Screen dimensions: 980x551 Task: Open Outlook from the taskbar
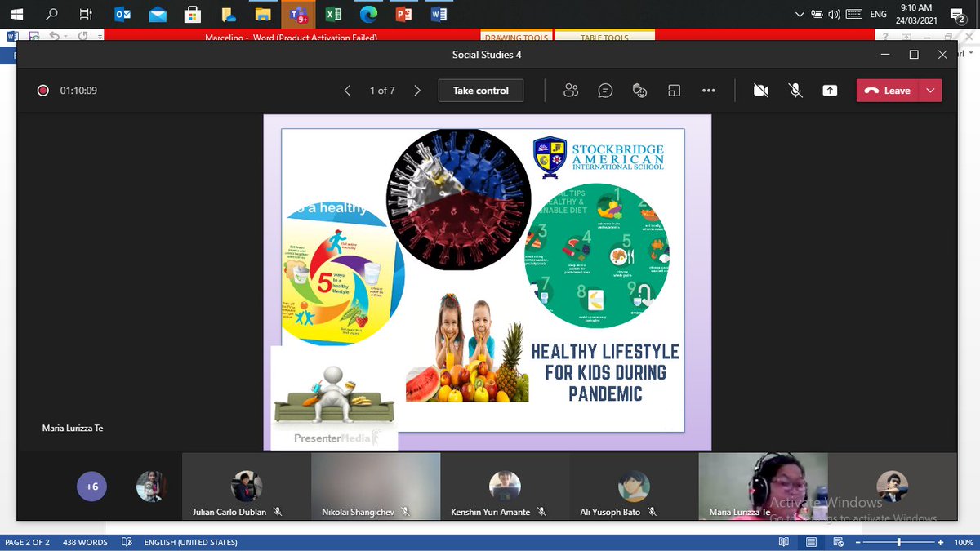click(x=122, y=14)
